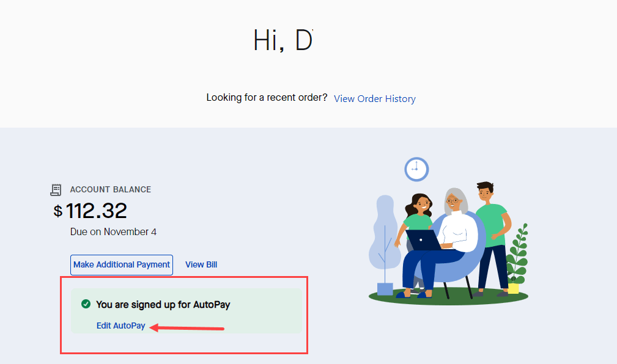Click the blue tree illustration
This screenshot has height=364, width=617.
(x=384, y=244)
